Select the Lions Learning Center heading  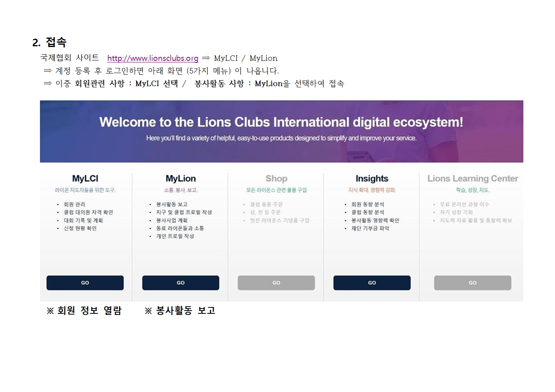tap(473, 179)
